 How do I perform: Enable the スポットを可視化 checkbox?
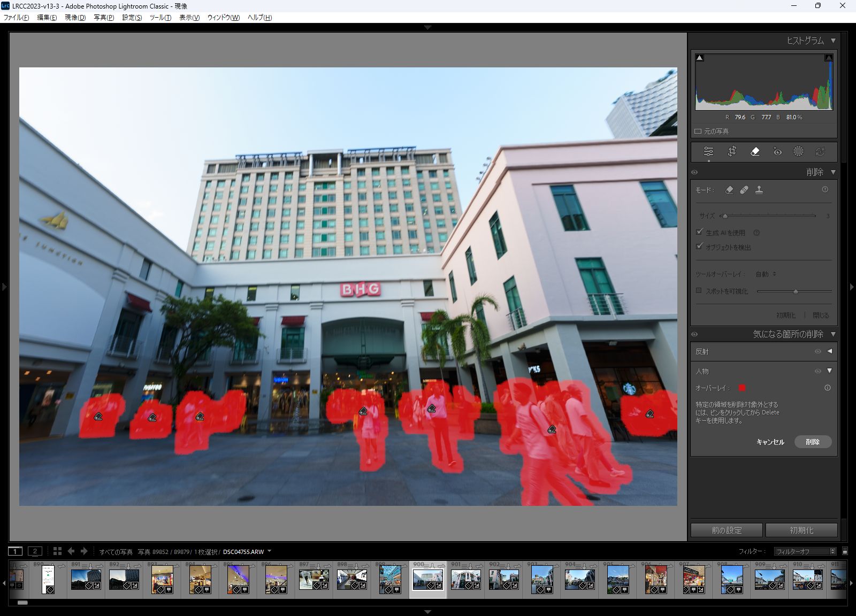coord(699,290)
